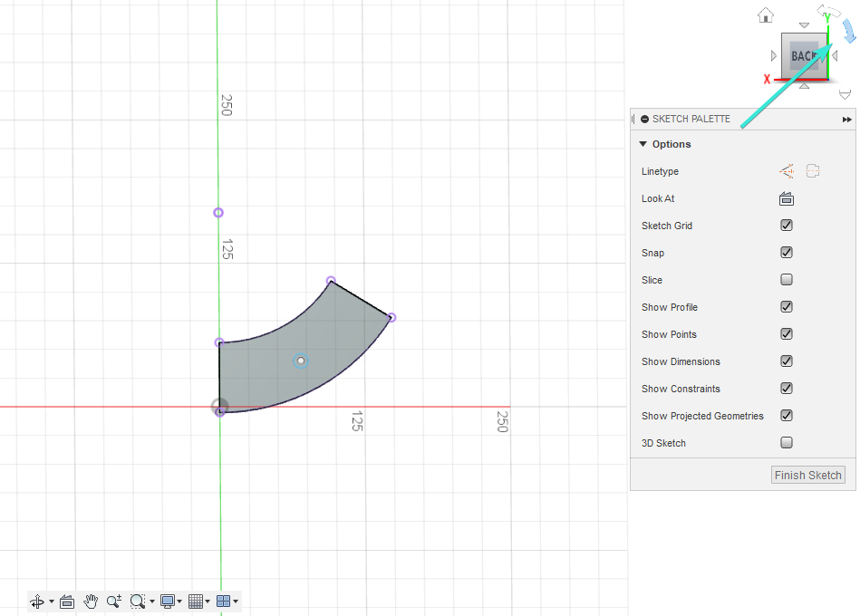Click Look At icon in navigation bar
This screenshot has height=616, width=860.
(x=67, y=602)
